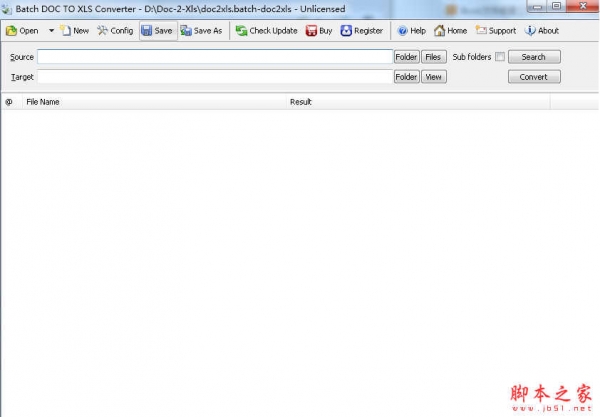Show the About information
The image size is (600, 417).
[542, 31]
